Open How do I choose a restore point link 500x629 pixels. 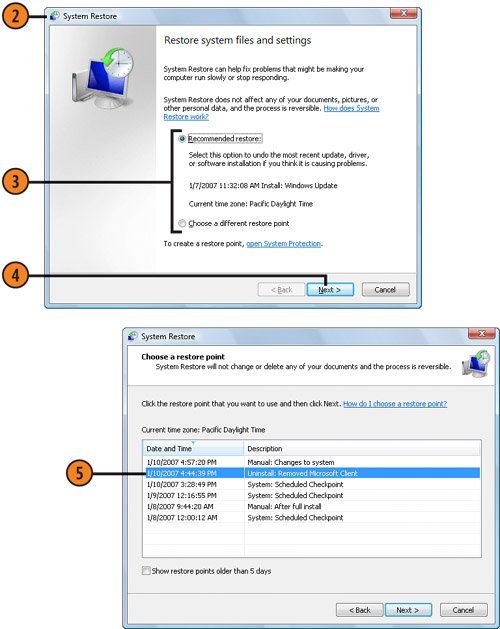pyautogui.click(x=395, y=404)
